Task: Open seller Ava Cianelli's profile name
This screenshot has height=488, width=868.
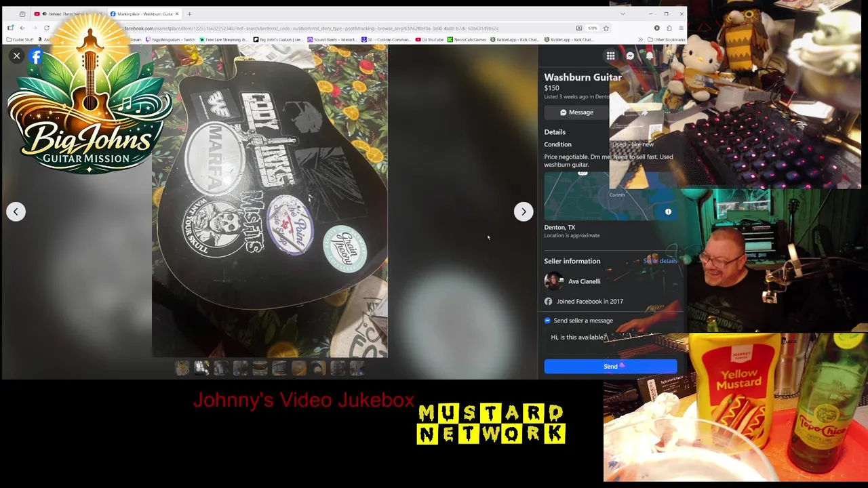Action: pyautogui.click(x=584, y=281)
